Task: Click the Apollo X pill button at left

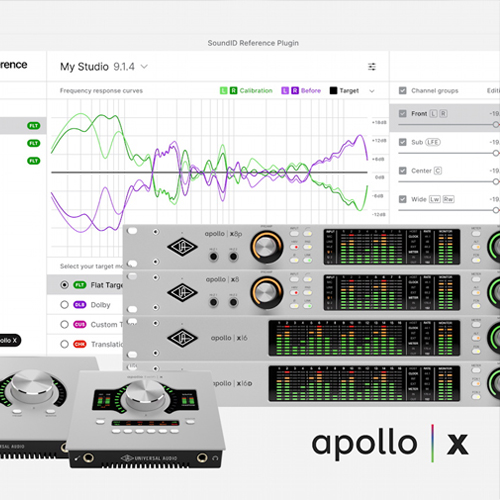Action: [10, 340]
